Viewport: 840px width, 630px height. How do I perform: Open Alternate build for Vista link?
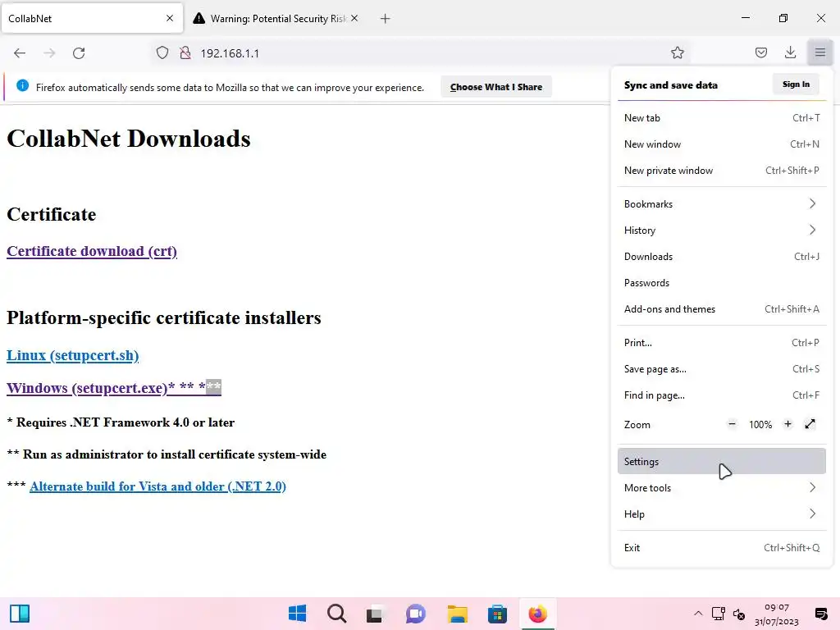coord(157,486)
